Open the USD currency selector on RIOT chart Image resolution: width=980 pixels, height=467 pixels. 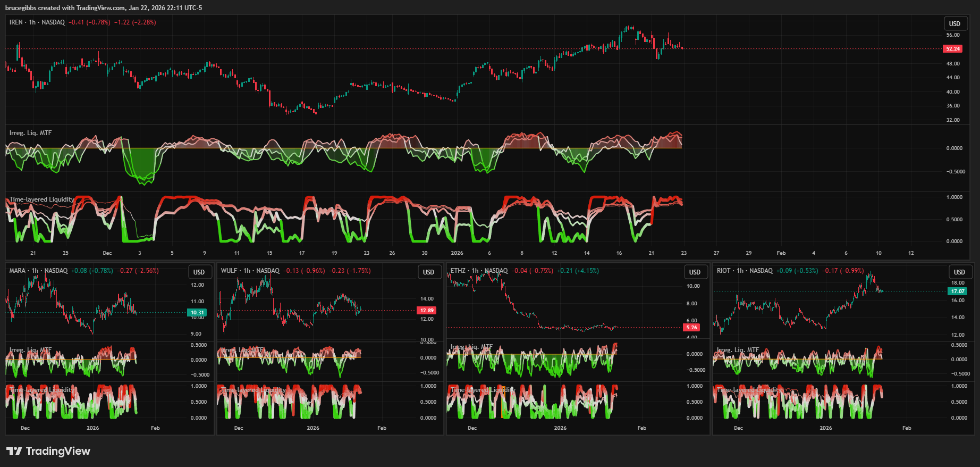pyautogui.click(x=959, y=272)
